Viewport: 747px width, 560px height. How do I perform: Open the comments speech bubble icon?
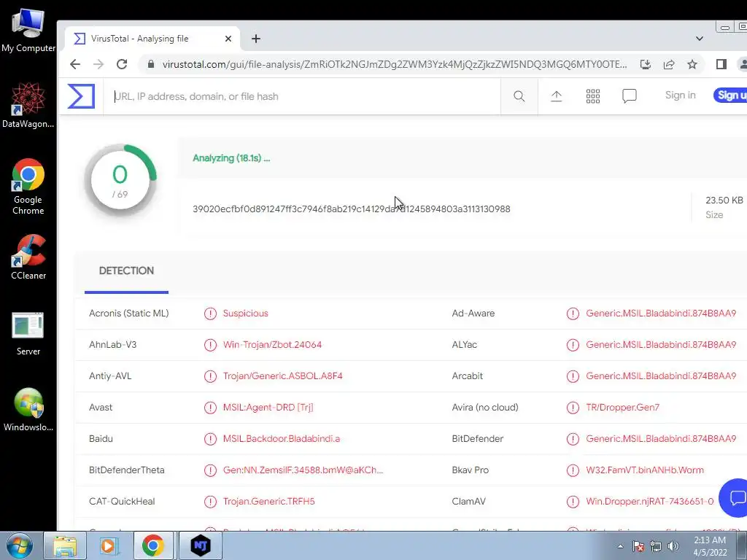pos(630,96)
